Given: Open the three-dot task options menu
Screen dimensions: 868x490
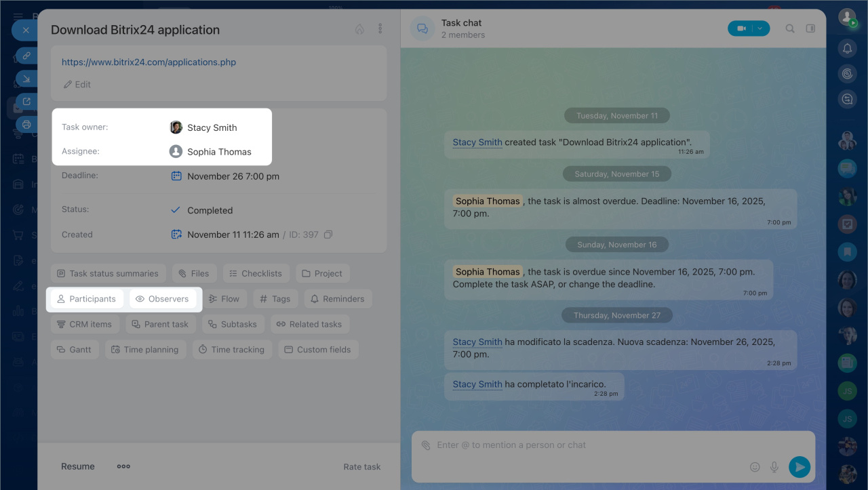Looking at the screenshot, I should (x=380, y=29).
